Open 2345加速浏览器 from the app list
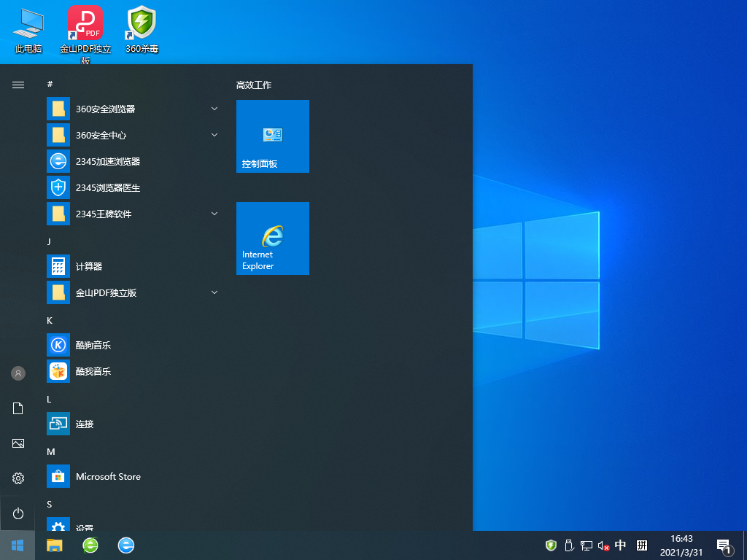 pyautogui.click(x=107, y=161)
